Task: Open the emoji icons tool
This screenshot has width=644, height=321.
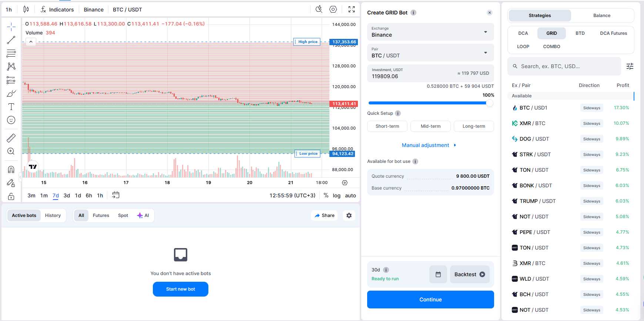Action: click(x=11, y=120)
